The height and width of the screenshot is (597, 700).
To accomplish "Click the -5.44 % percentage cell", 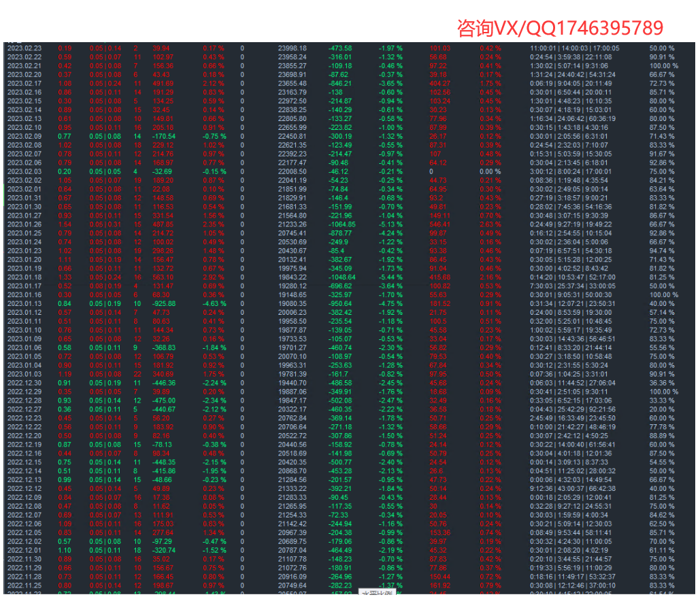I will [390, 277].
